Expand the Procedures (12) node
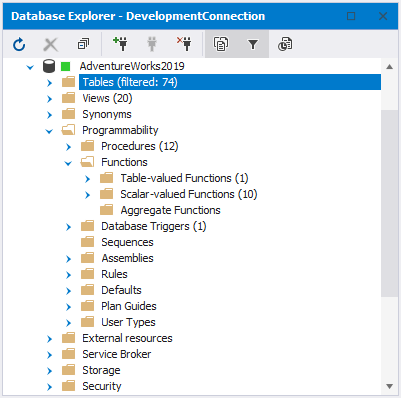Image resolution: width=401 pixels, height=398 pixels. click(x=69, y=147)
